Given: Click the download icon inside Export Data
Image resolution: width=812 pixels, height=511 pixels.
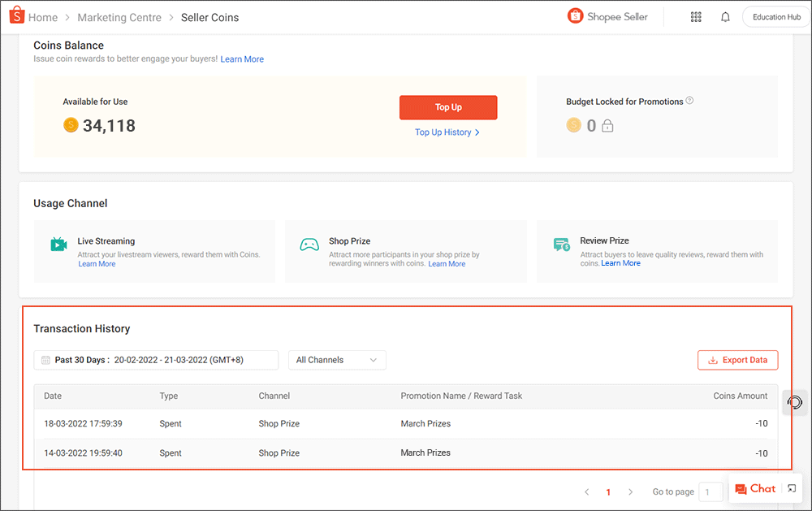Looking at the screenshot, I should (x=714, y=360).
